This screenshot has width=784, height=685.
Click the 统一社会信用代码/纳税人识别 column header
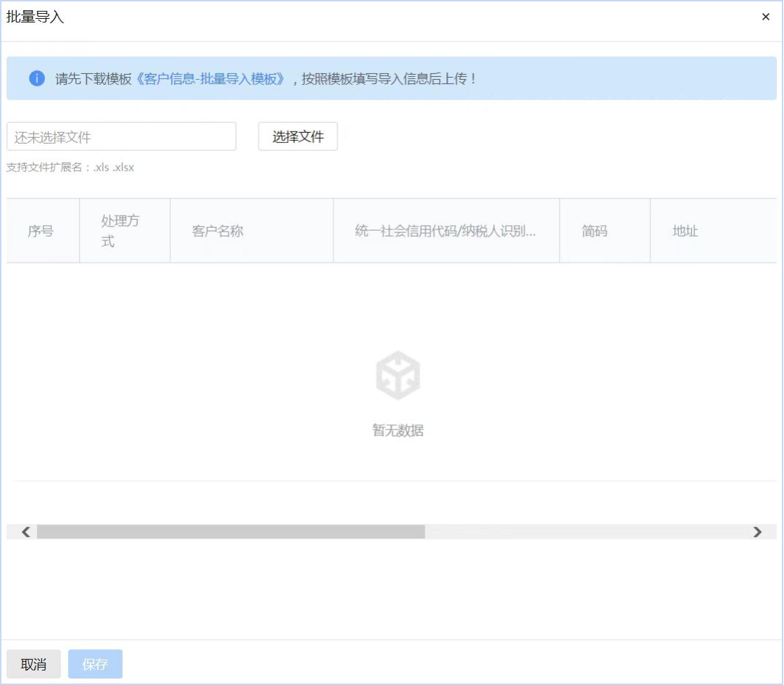click(x=446, y=230)
